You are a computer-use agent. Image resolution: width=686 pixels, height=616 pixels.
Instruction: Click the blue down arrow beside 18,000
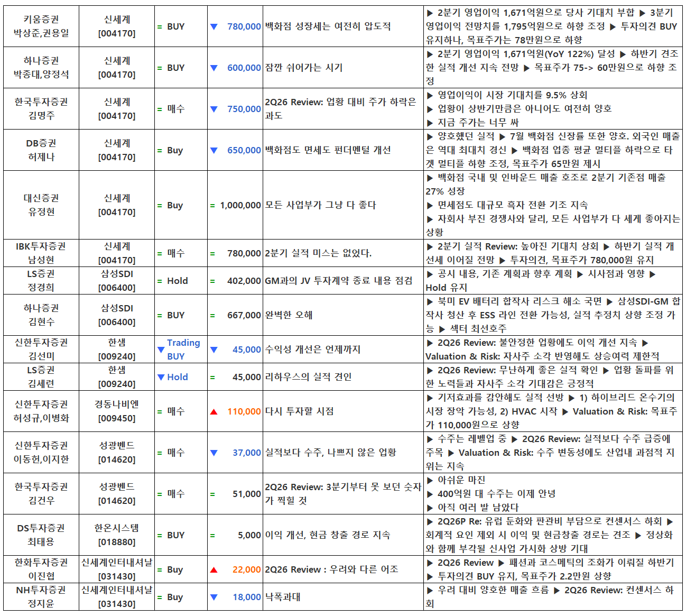[x=214, y=597]
